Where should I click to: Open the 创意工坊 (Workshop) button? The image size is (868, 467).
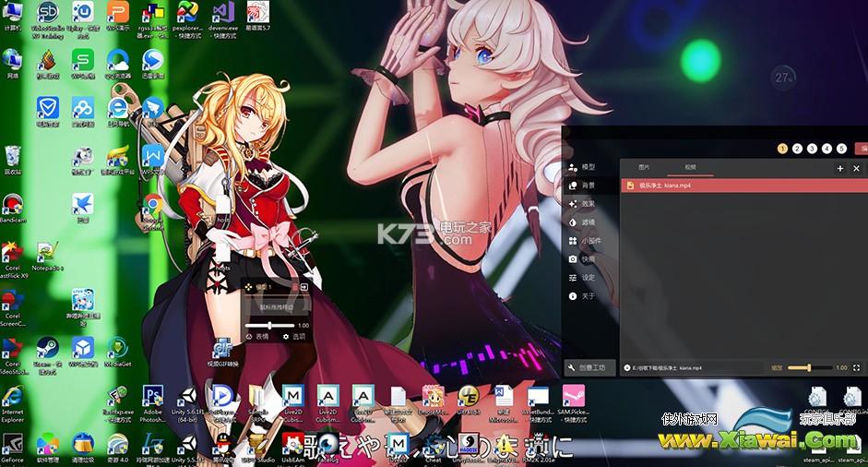589,367
